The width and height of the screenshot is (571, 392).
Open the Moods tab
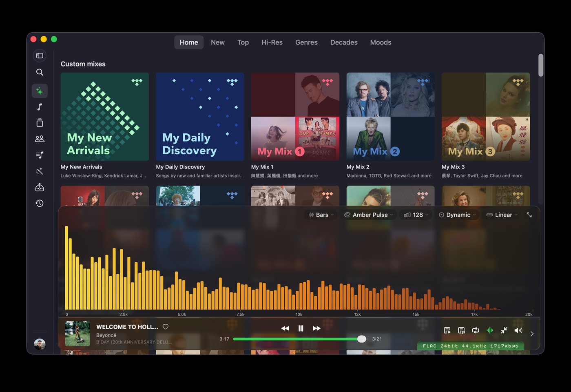pos(381,42)
